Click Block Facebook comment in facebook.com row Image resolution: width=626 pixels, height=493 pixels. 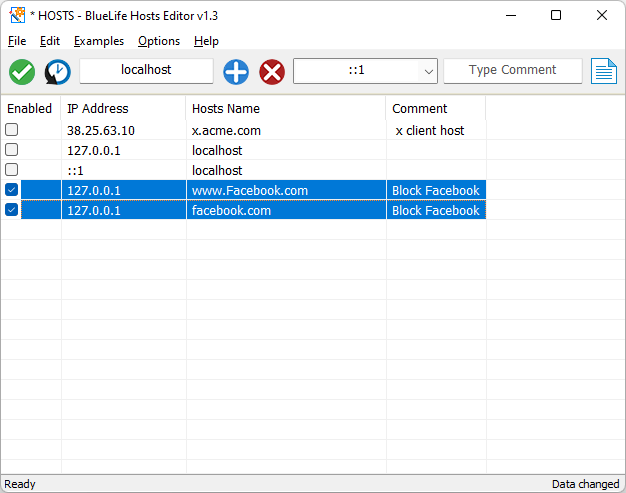point(436,210)
